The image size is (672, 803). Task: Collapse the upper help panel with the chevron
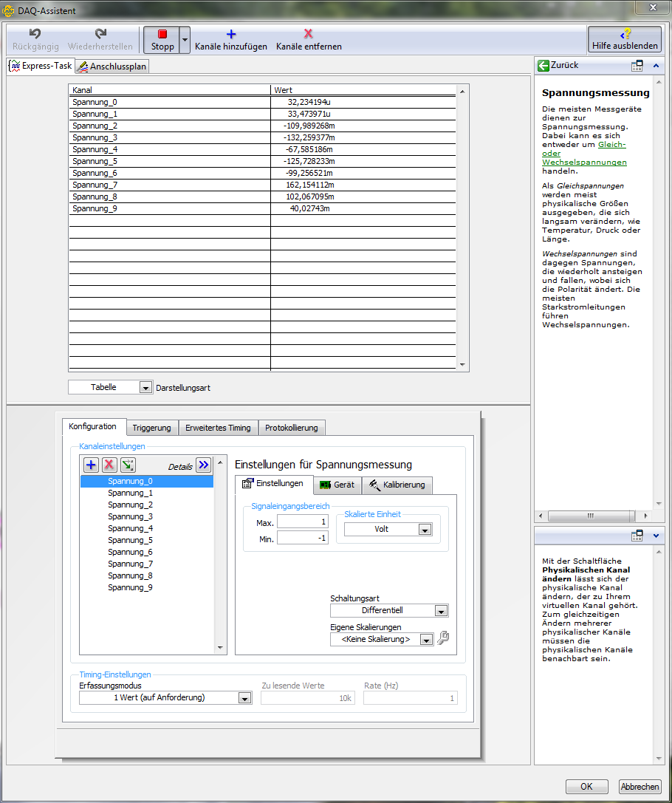(x=656, y=66)
